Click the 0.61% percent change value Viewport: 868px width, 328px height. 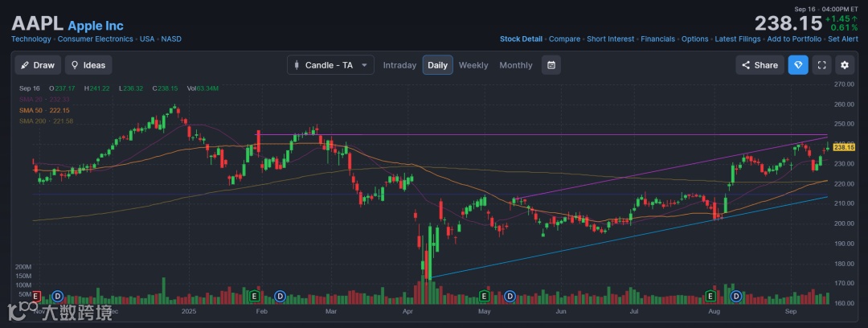(844, 27)
